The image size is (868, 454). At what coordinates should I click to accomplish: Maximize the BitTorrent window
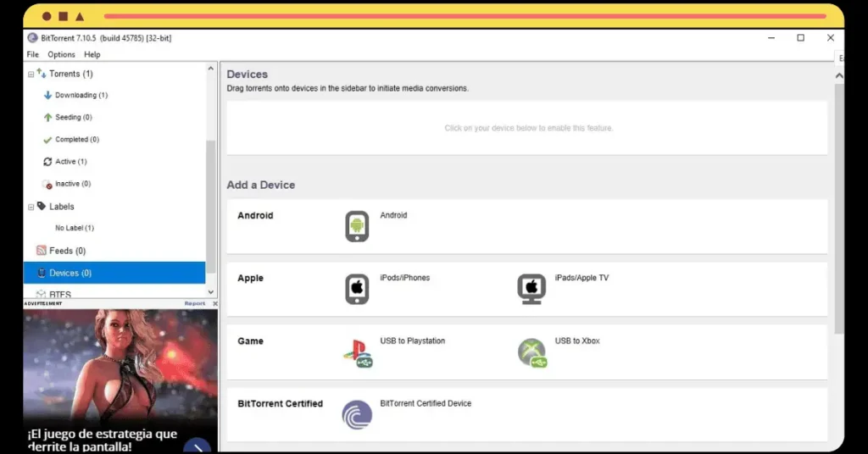[800, 37]
